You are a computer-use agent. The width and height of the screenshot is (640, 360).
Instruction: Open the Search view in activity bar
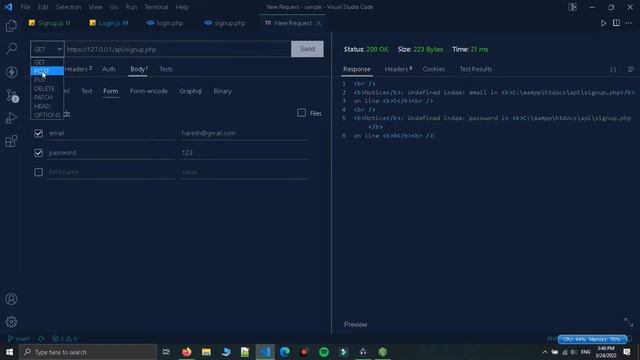(x=11, y=49)
